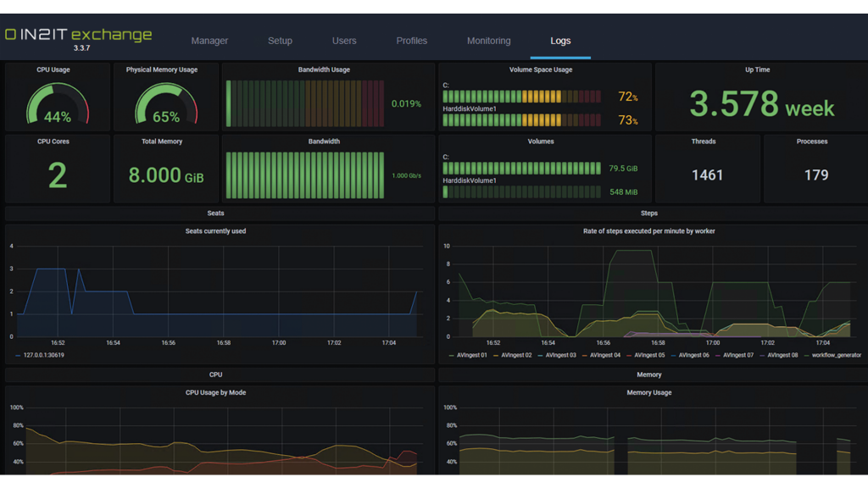Collapse the Steps row header
The width and height of the screenshot is (868, 488).
pyautogui.click(x=649, y=213)
